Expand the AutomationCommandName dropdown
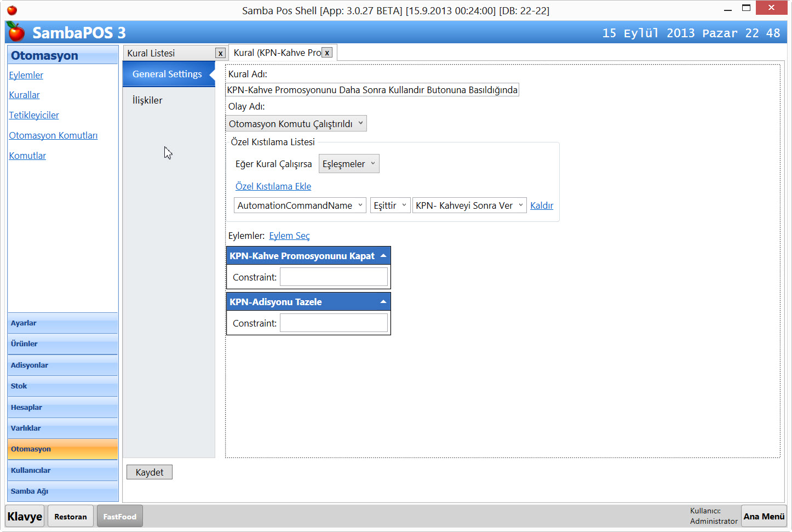Image resolution: width=792 pixels, height=532 pixels. click(300, 205)
